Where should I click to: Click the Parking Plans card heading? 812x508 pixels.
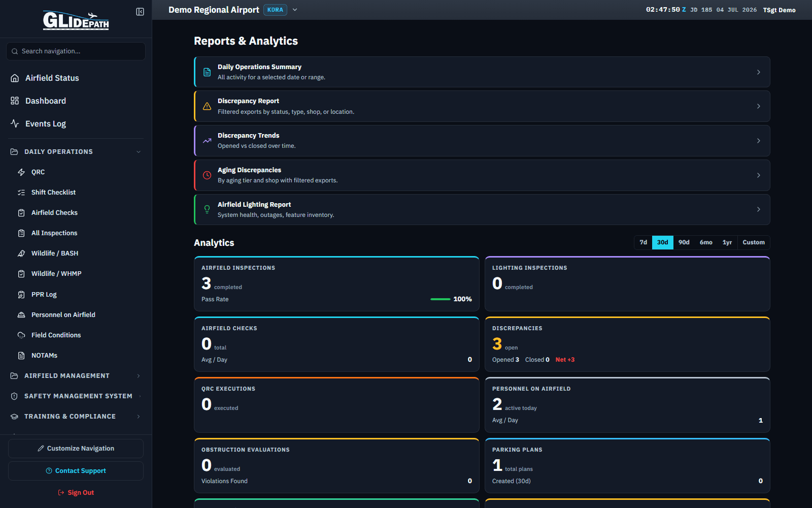pyautogui.click(x=517, y=450)
